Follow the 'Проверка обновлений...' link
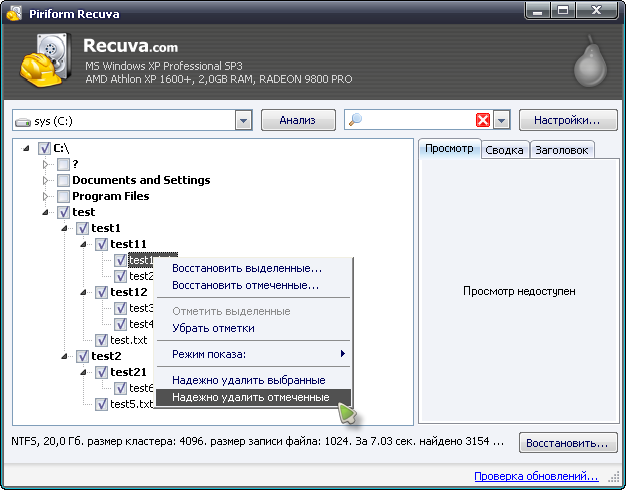Viewport: 626px width, 490px height. point(536,476)
